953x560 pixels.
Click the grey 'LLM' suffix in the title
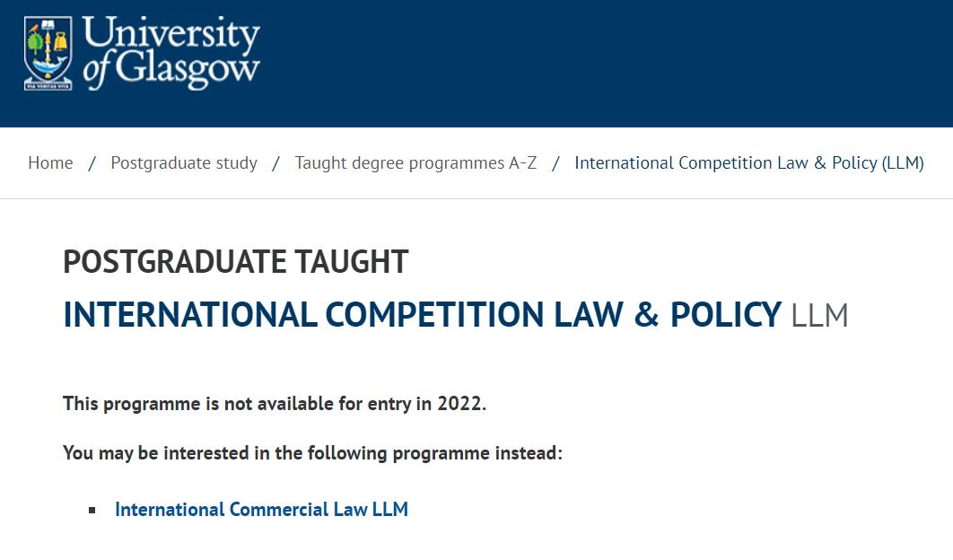[819, 316]
